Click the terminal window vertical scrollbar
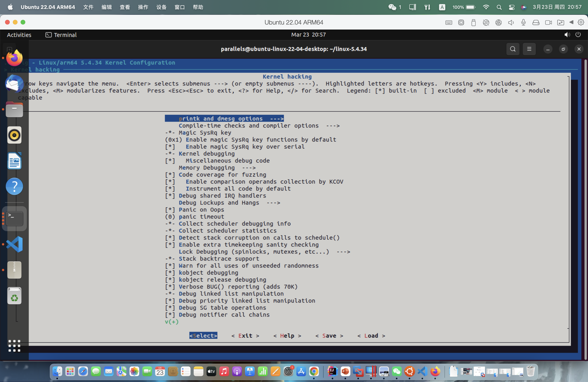Screen dimensions: 588x382 pos(586,209)
